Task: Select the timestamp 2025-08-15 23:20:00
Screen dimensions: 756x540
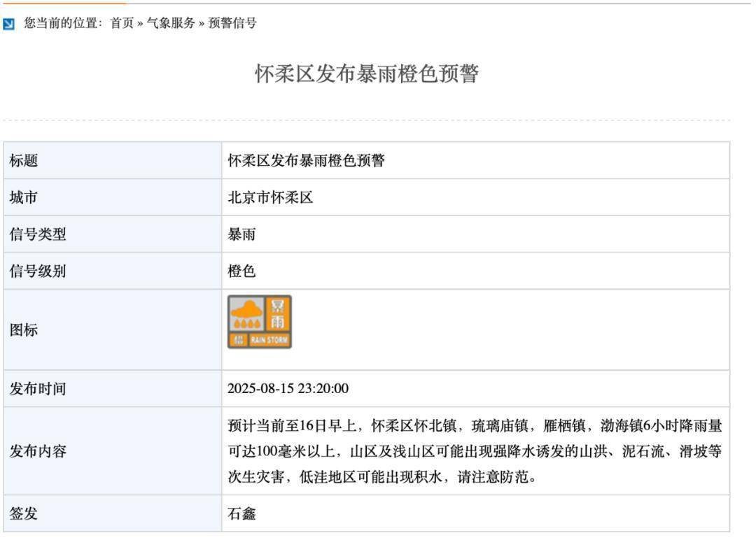Action: coord(288,388)
